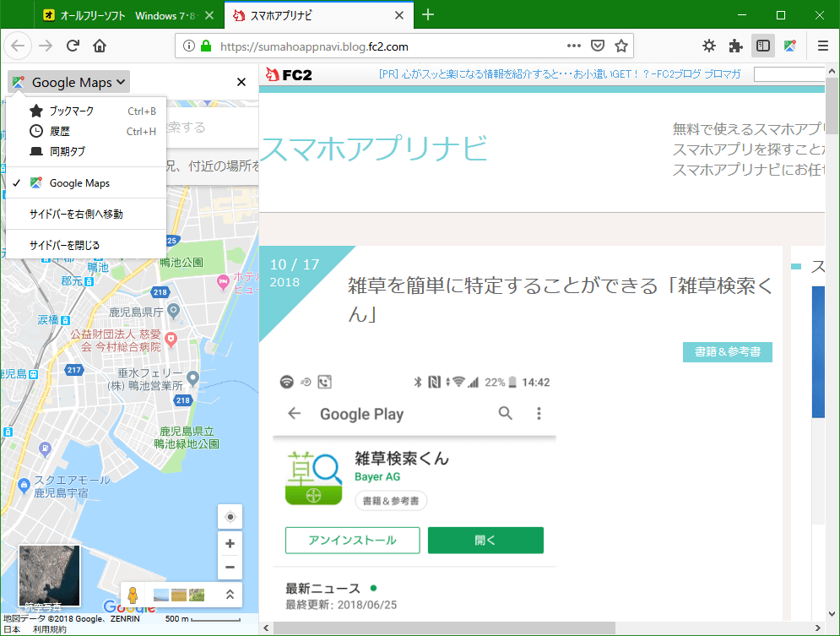Toggle the bookmark star in address bar

click(x=622, y=45)
